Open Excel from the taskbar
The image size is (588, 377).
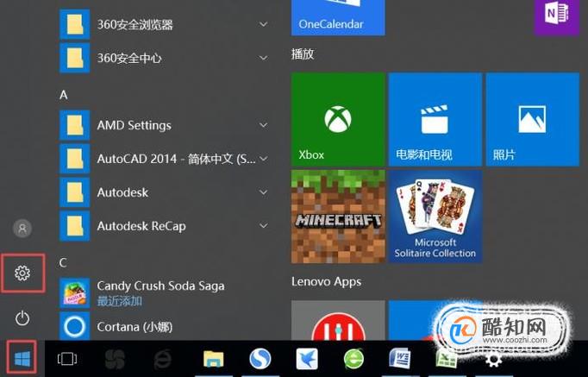[447, 359]
